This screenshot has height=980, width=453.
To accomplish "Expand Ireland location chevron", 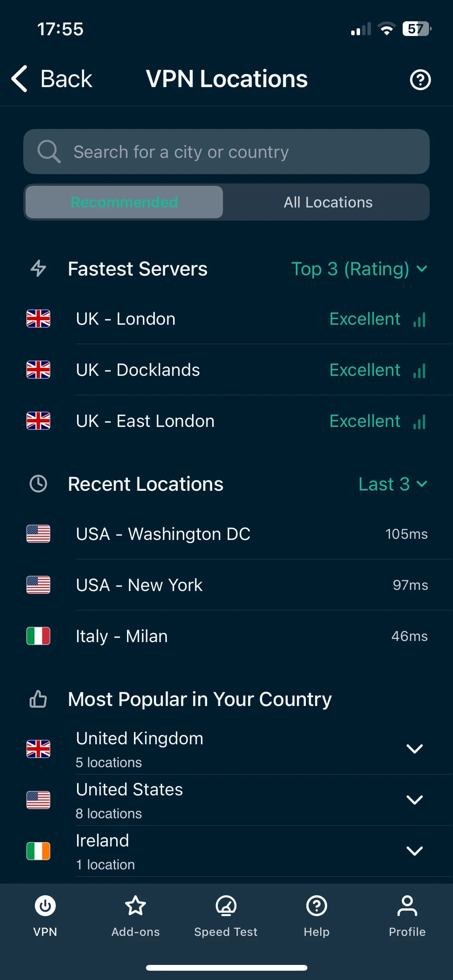I will click(414, 851).
